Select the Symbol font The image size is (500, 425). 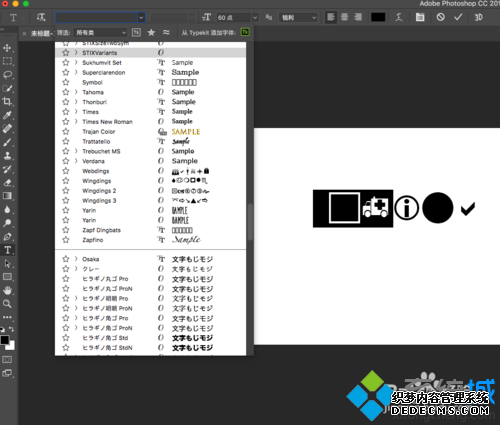point(150,82)
